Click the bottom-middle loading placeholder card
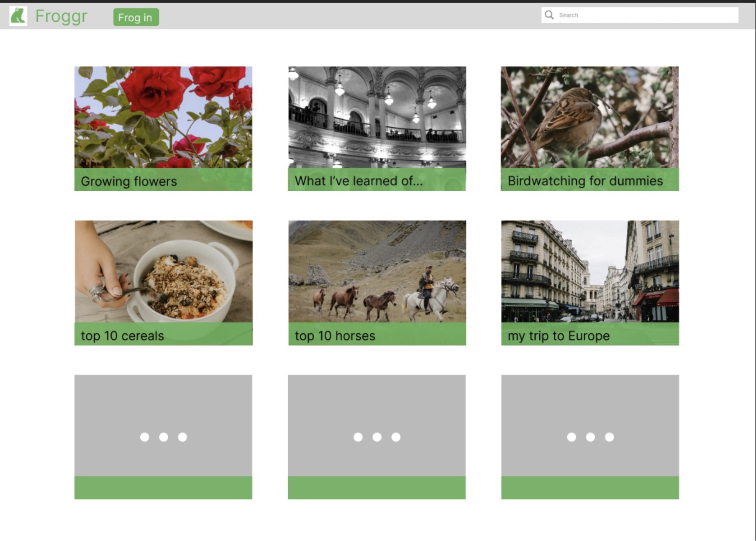756x541 pixels. pos(377,436)
